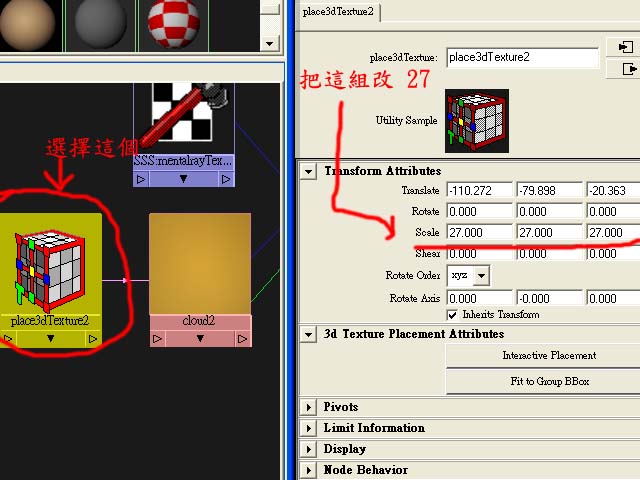This screenshot has width=640, height=480.
Task: Select the red checkered material sphere
Action: (x=174, y=24)
